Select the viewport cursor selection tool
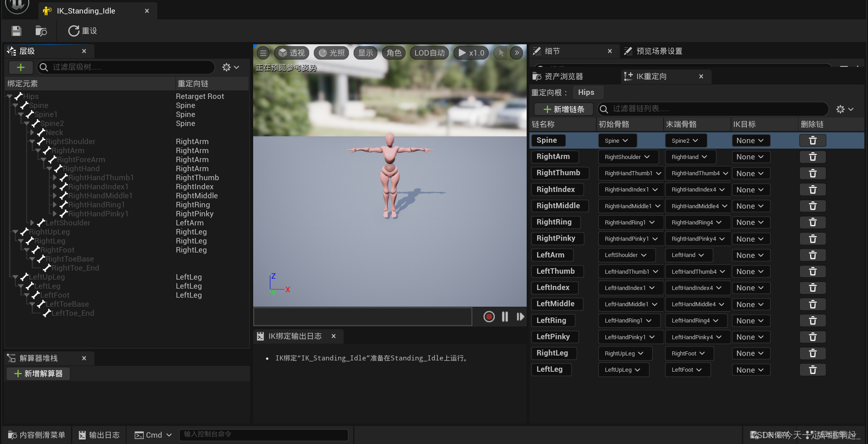The height and width of the screenshot is (444, 868). coord(500,53)
